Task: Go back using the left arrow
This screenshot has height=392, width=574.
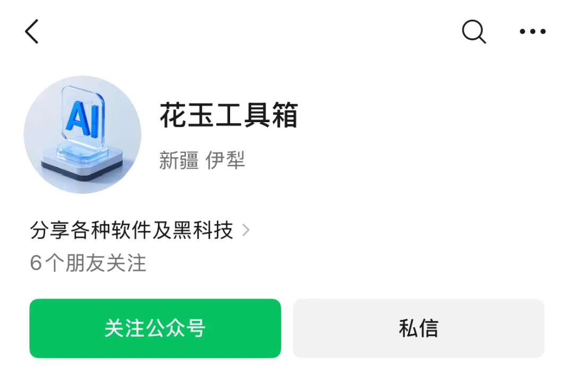Action: [x=32, y=31]
